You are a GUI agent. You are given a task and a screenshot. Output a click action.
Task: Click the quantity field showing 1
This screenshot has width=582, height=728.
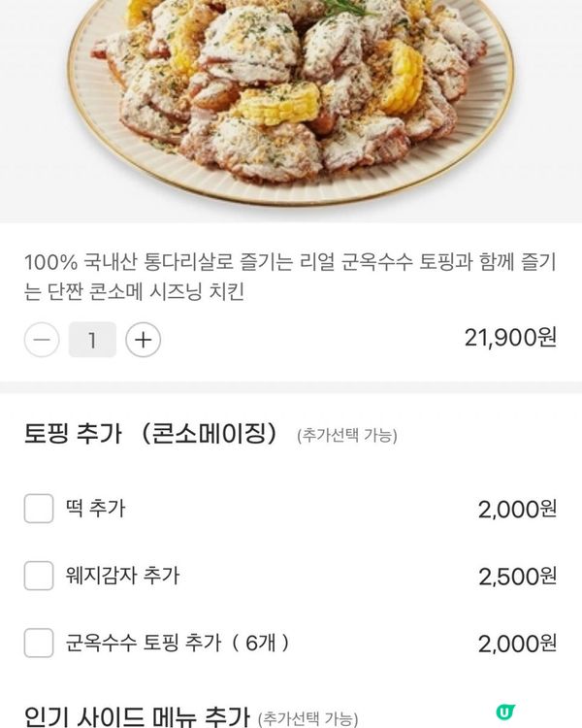point(92,340)
